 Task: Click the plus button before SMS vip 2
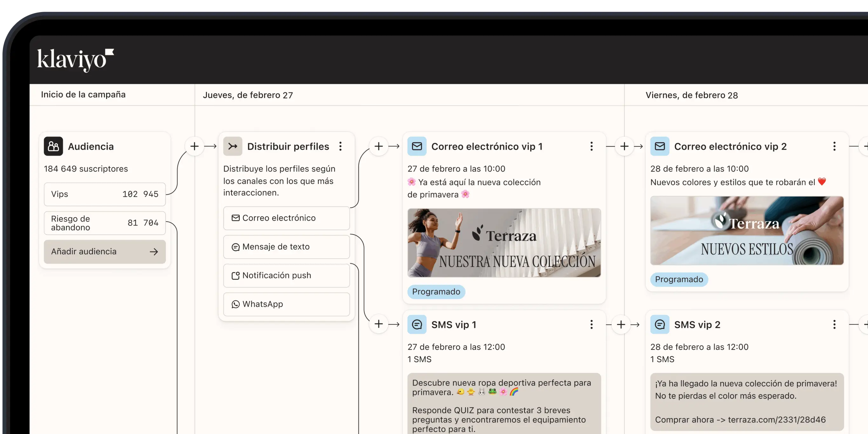click(621, 324)
